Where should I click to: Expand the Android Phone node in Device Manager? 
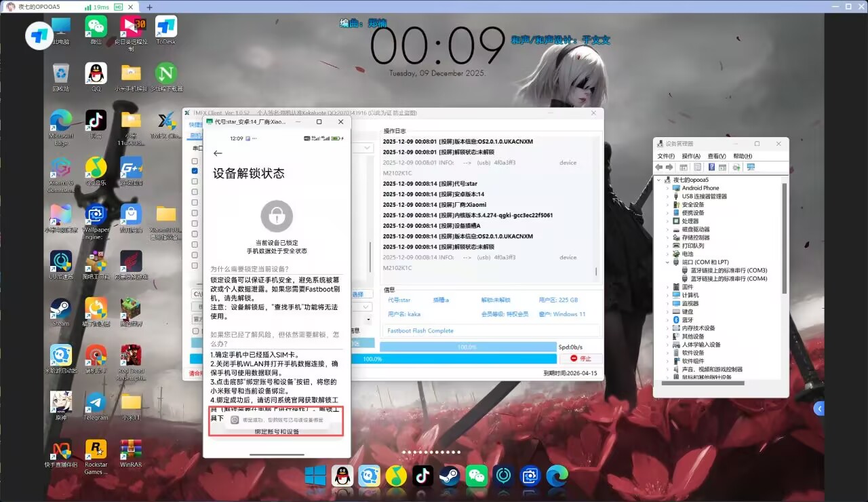coord(667,188)
